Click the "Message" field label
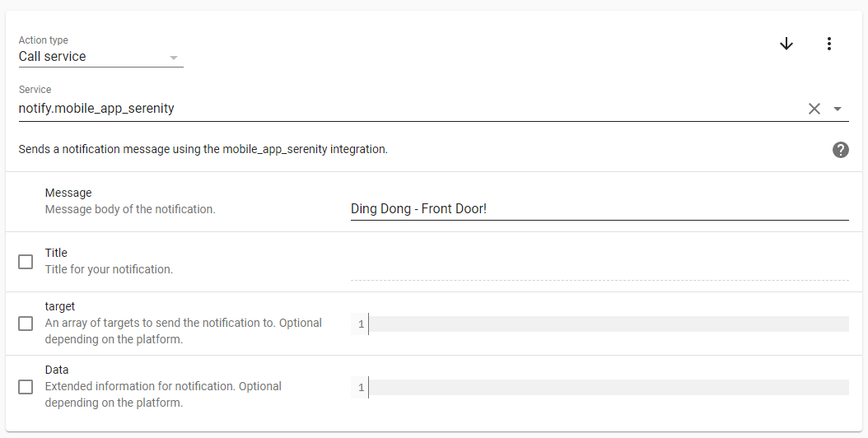 click(68, 193)
